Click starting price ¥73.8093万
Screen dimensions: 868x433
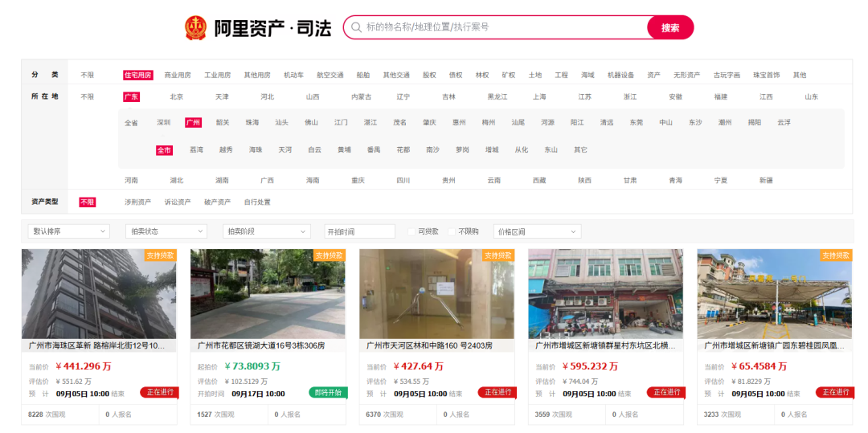pyautogui.click(x=252, y=366)
